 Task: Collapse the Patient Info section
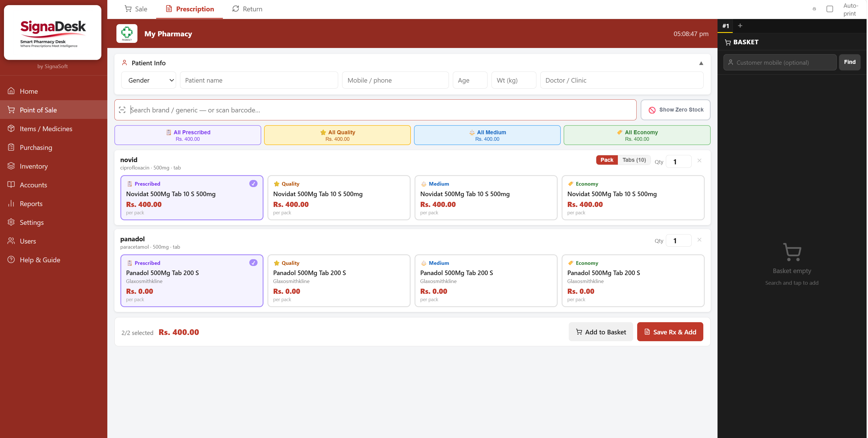tap(701, 63)
